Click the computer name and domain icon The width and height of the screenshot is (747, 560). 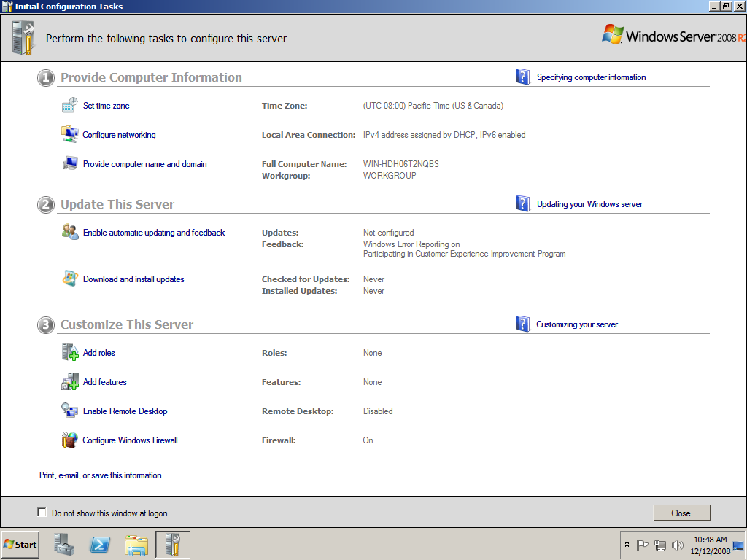tap(69, 164)
